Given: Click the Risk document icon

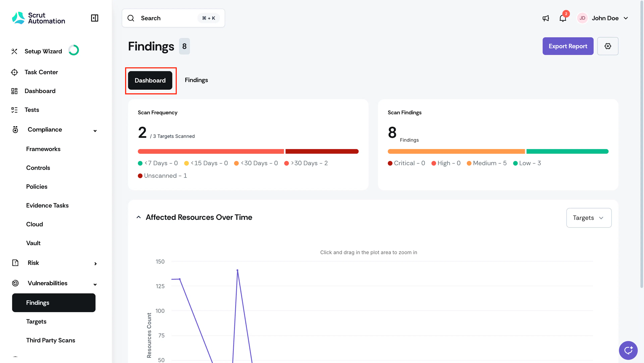Looking at the screenshot, I should click(15, 263).
